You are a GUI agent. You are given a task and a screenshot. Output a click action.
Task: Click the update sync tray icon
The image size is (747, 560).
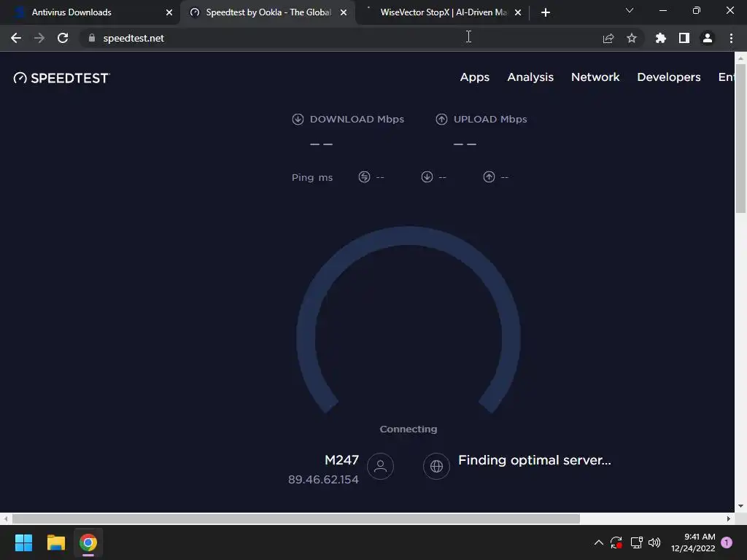coord(616,542)
